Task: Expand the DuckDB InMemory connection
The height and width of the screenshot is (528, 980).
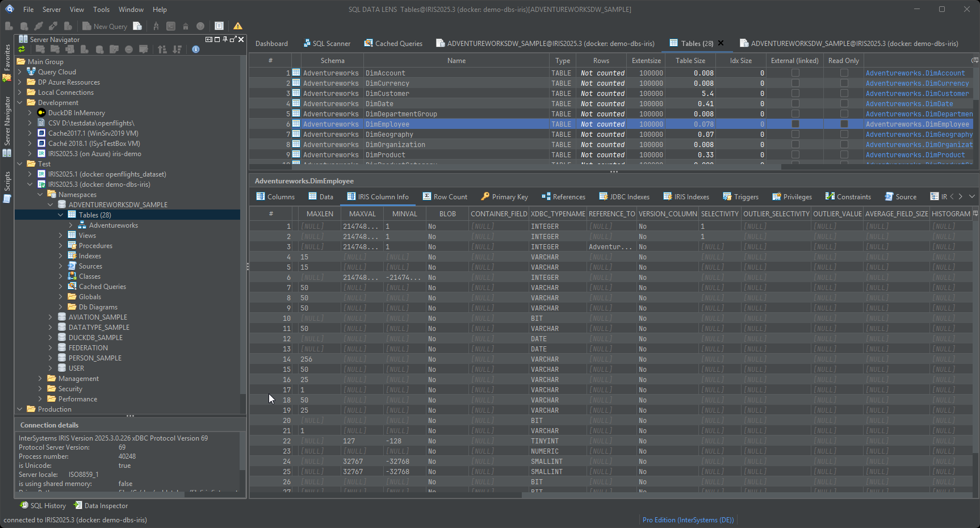Action: [30, 113]
